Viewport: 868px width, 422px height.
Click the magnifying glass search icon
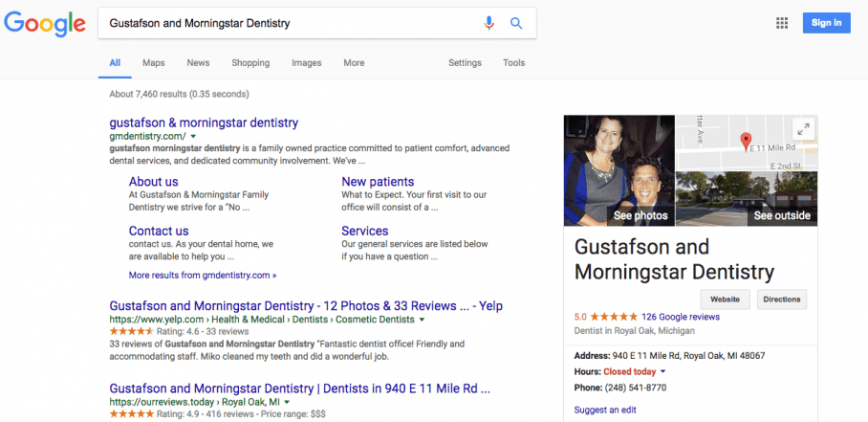516,23
